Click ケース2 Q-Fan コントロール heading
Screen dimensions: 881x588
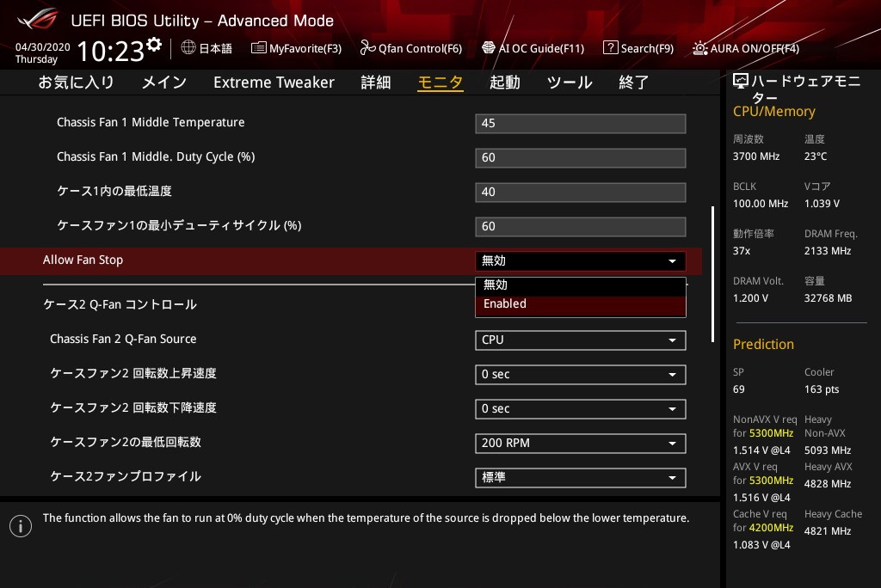pyautogui.click(x=120, y=304)
